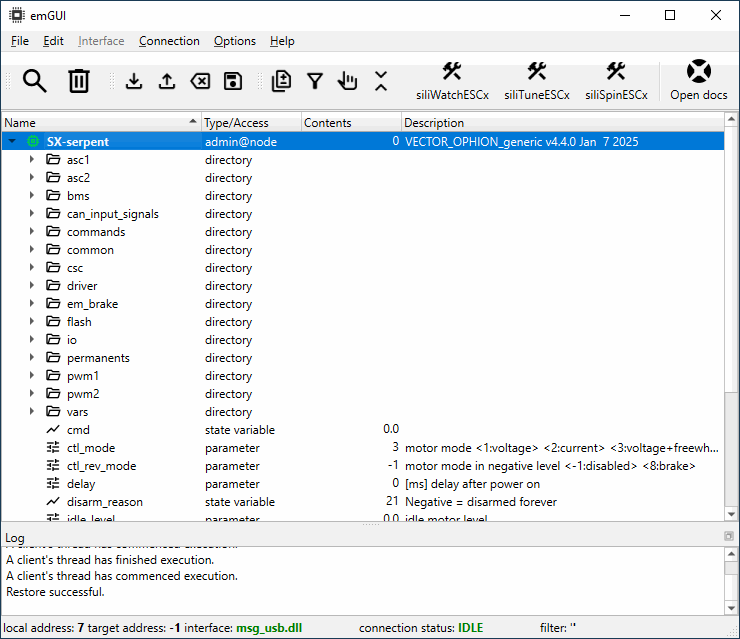Click the disarm_reason value 21
The height and width of the screenshot is (639, 740).
coord(392,501)
